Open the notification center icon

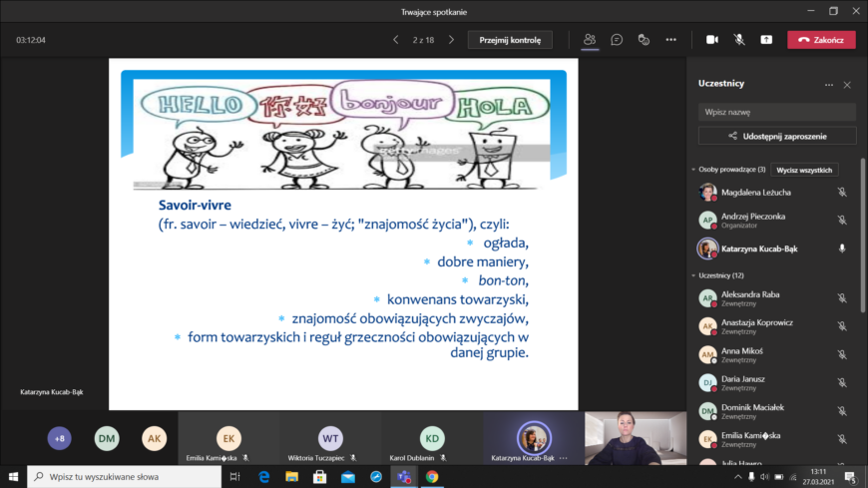tap(851, 477)
